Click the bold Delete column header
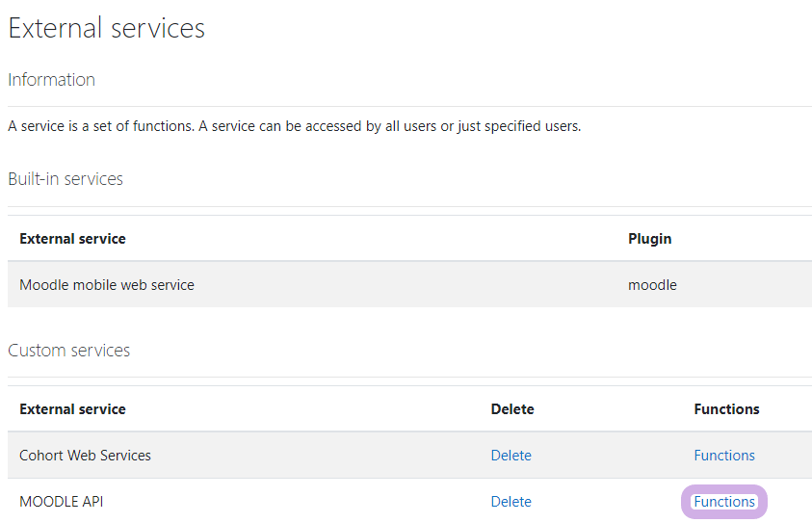The width and height of the screenshot is (812, 523). coord(512,409)
